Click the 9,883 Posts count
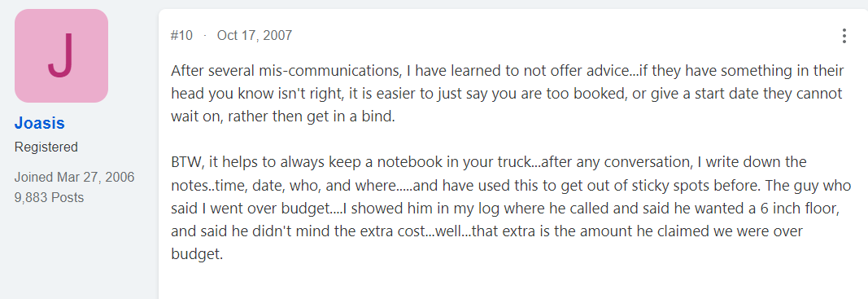The height and width of the screenshot is (299, 868). (50, 197)
